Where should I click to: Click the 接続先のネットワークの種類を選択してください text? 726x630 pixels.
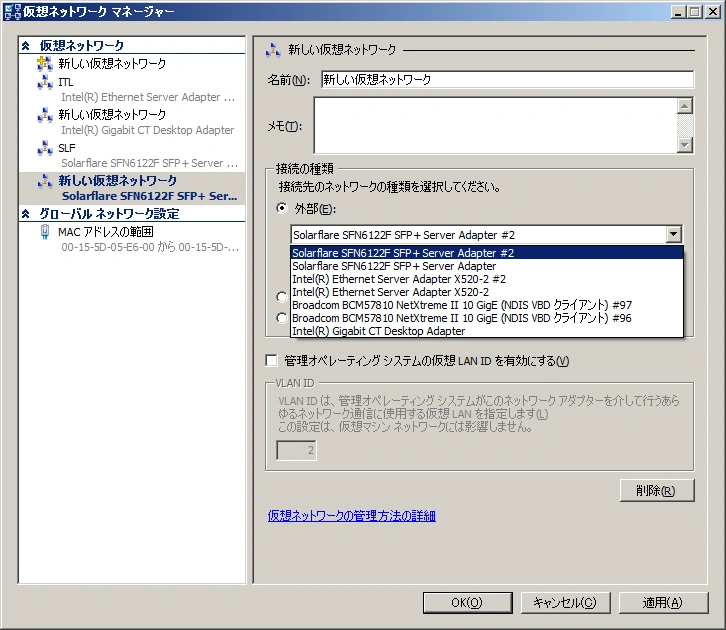(389, 187)
